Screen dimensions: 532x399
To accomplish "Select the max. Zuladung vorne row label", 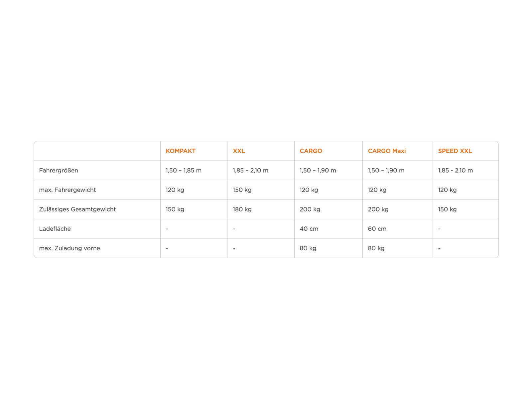I will pyautogui.click(x=69, y=248).
